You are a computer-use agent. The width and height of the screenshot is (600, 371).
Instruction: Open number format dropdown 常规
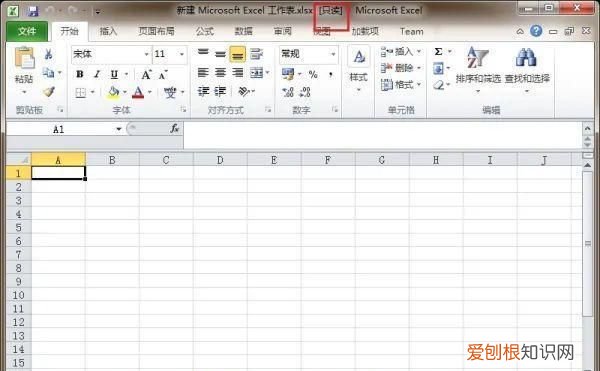pos(333,54)
